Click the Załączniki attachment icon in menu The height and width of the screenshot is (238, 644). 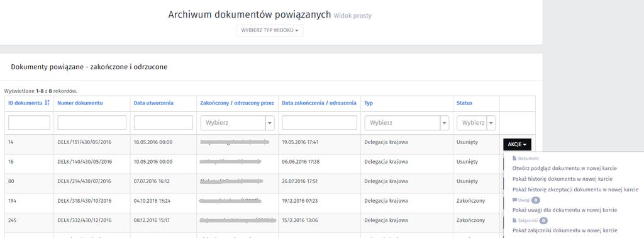coord(514,221)
